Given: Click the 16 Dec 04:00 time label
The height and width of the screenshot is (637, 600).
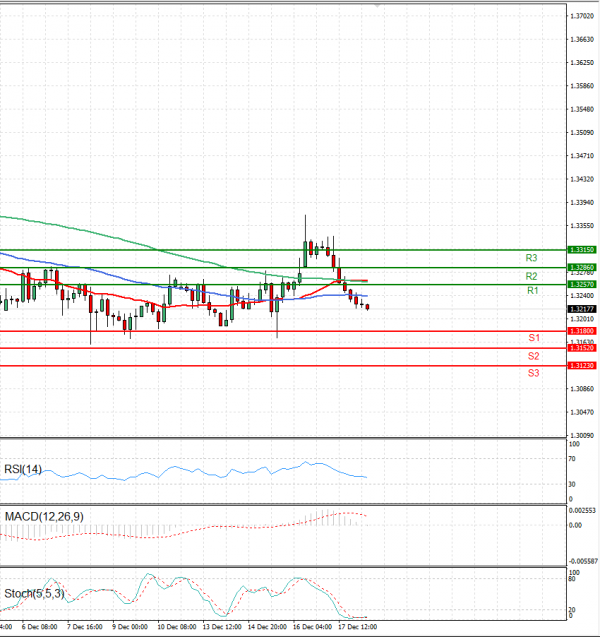Looking at the screenshot, I should click(x=312, y=627).
